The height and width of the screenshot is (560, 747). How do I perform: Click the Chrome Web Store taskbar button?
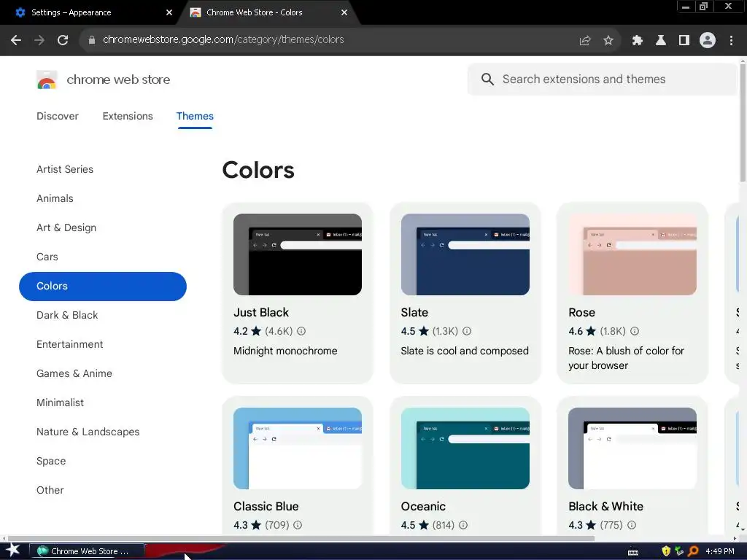(x=88, y=551)
